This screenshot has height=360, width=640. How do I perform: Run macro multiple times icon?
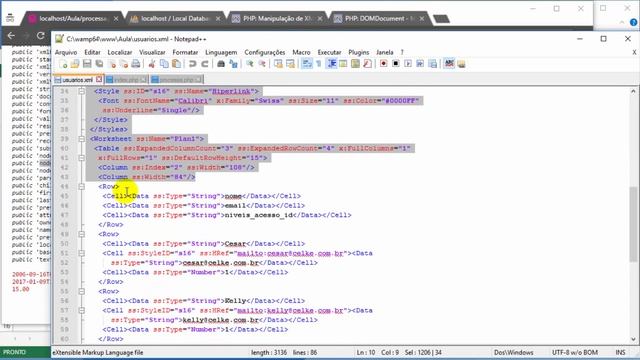[420, 64]
